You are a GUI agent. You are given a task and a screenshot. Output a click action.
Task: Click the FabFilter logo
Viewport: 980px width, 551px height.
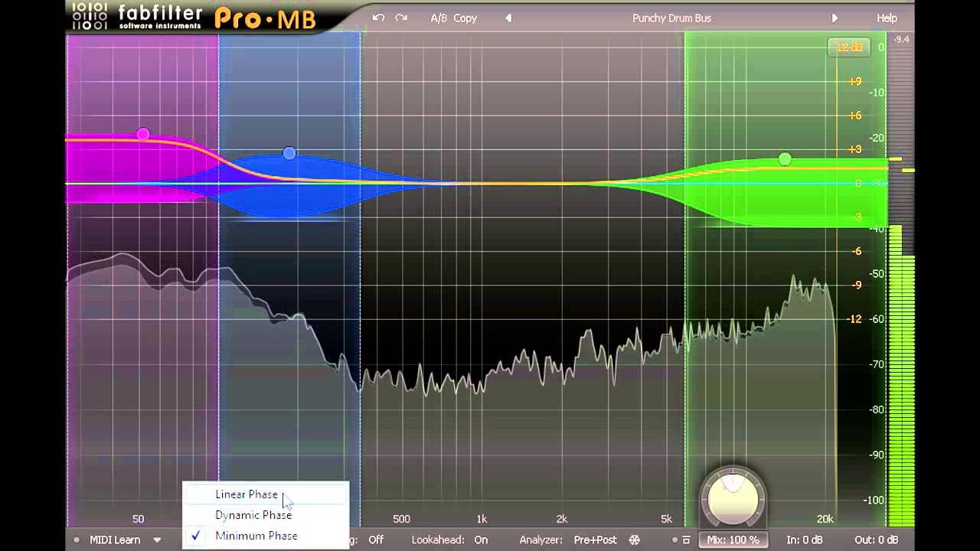pos(136,15)
